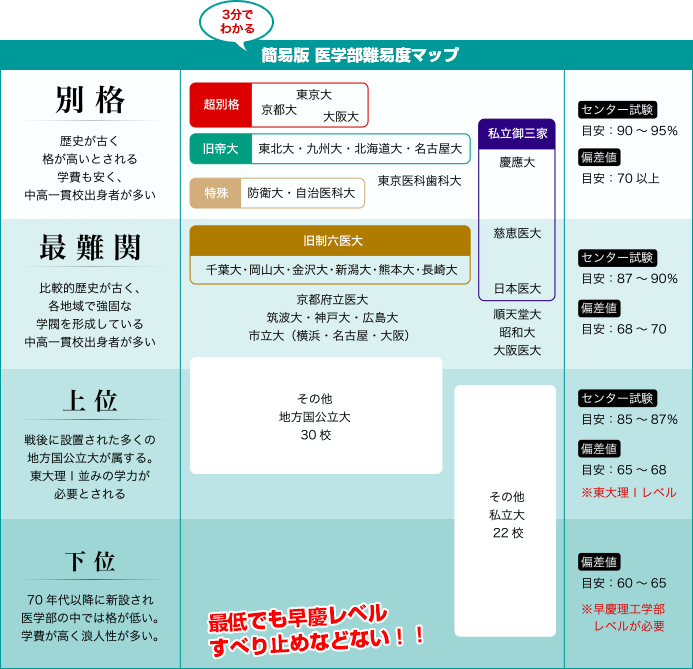The height and width of the screenshot is (669, 693).
Task: Click 市立大（横浜・名古屋・大阪） text
Action: 329,336
